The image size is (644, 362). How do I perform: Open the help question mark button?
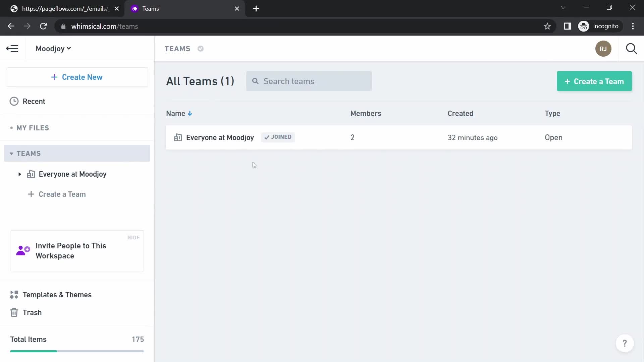coord(625,343)
